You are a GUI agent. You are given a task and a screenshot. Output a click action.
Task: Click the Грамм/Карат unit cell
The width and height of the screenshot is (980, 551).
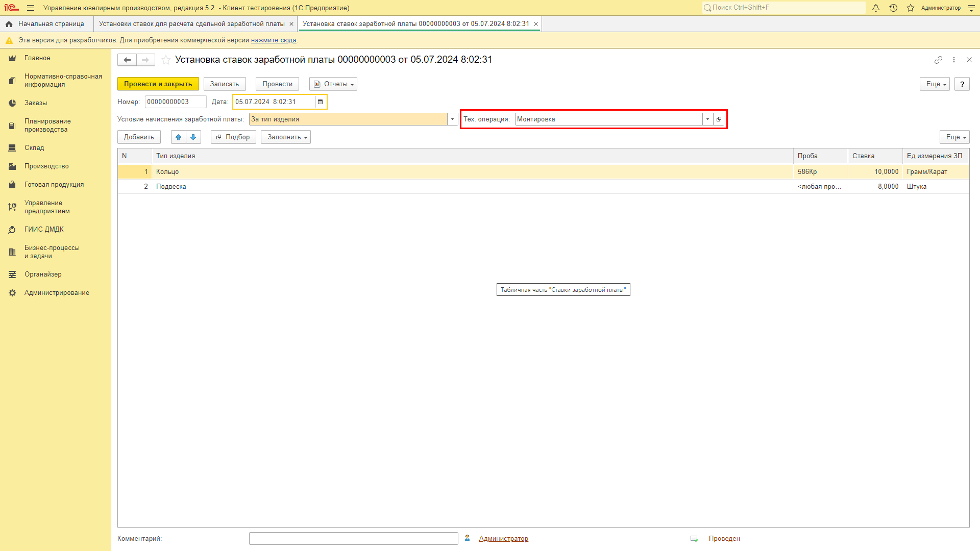pyautogui.click(x=936, y=172)
